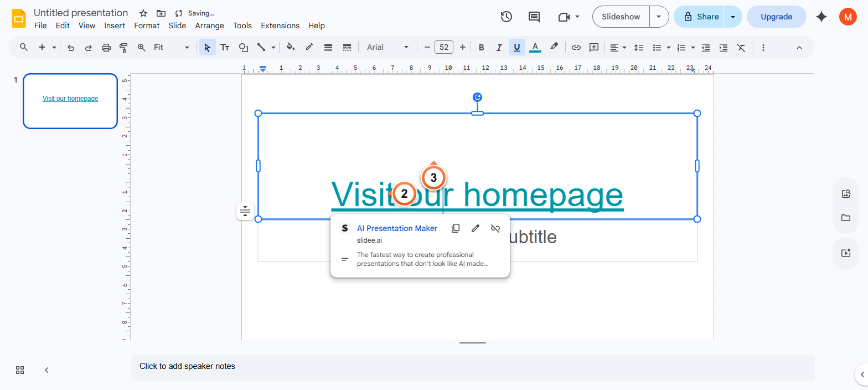Viewport: 868px width, 390px height.
Task: Select the paint format roller
Action: coord(124,48)
